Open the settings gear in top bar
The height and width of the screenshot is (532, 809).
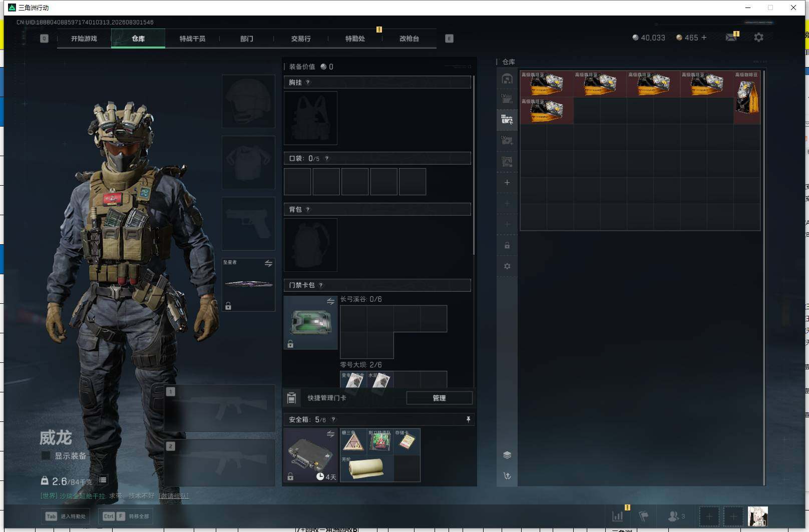tap(758, 38)
